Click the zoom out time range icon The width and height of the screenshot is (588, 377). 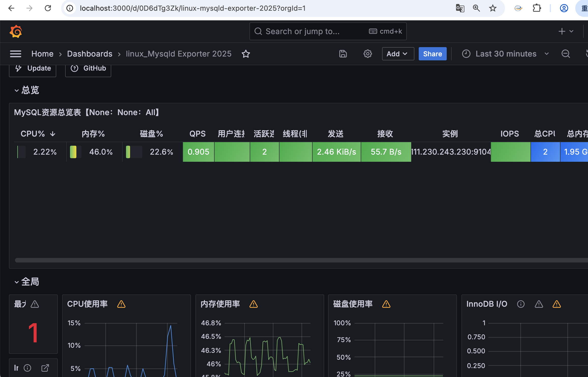point(566,54)
